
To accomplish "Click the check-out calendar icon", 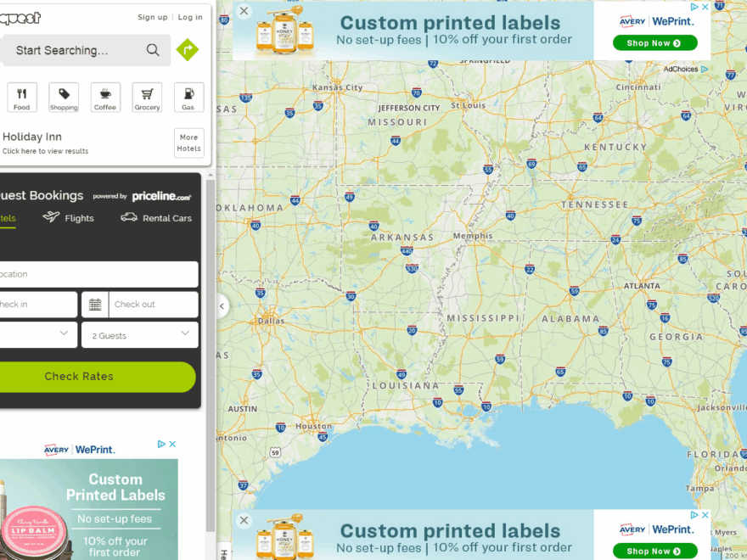I will coord(95,305).
